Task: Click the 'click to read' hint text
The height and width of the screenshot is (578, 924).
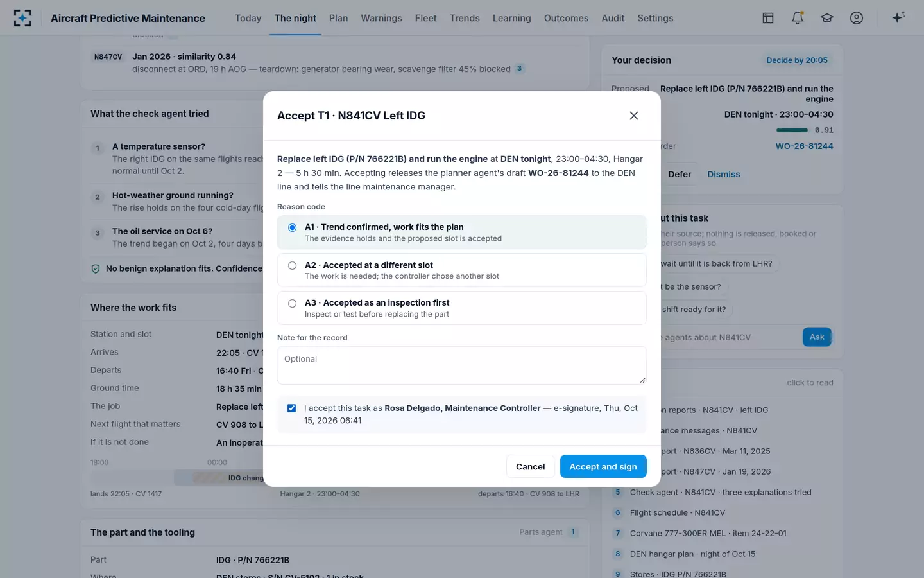Action: tap(810, 383)
